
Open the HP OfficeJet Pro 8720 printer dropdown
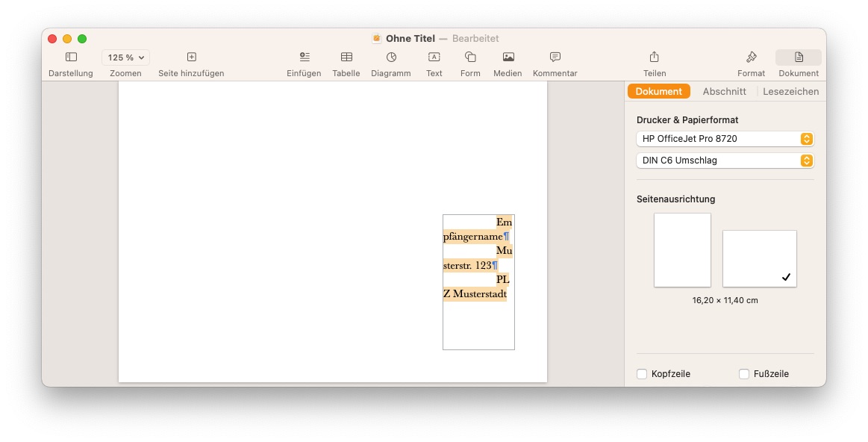pos(725,139)
